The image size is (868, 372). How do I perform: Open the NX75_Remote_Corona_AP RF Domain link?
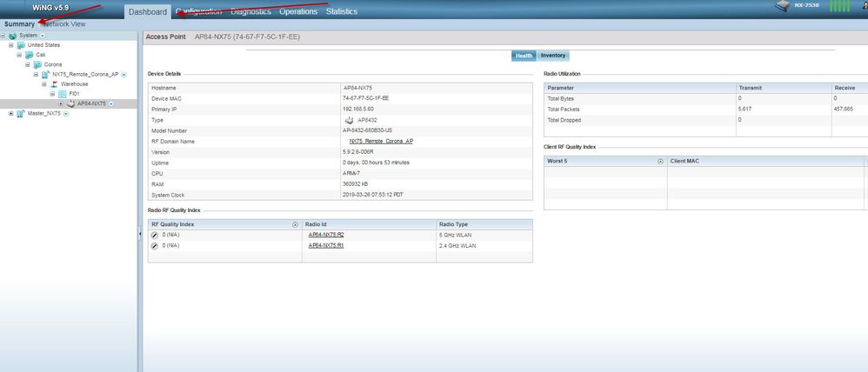click(x=381, y=141)
